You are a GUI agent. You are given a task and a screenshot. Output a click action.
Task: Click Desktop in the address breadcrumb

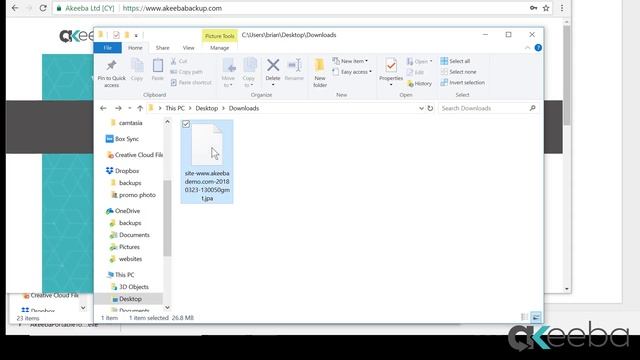pos(207,108)
